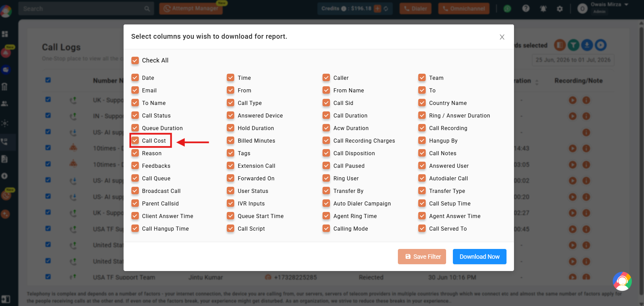Open the chat support widget

coord(622,281)
